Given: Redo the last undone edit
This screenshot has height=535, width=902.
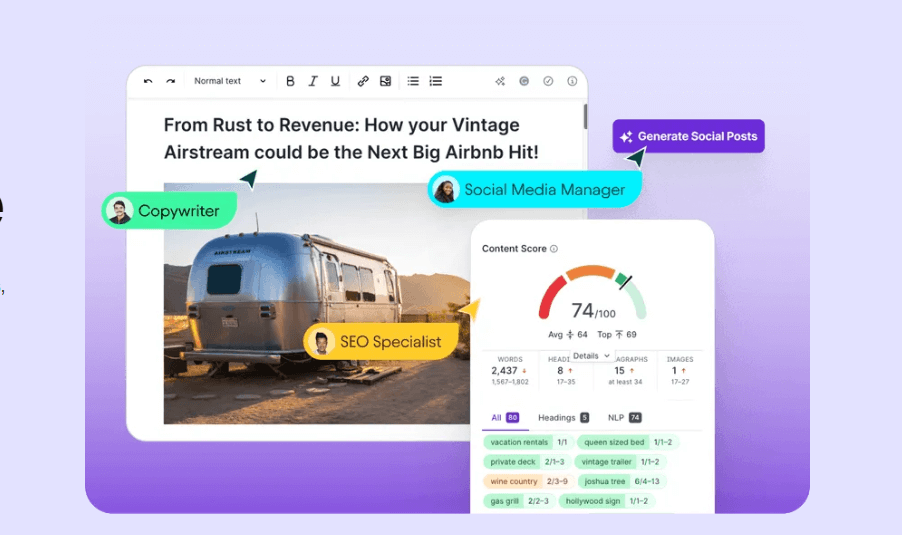Looking at the screenshot, I should [170, 81].
